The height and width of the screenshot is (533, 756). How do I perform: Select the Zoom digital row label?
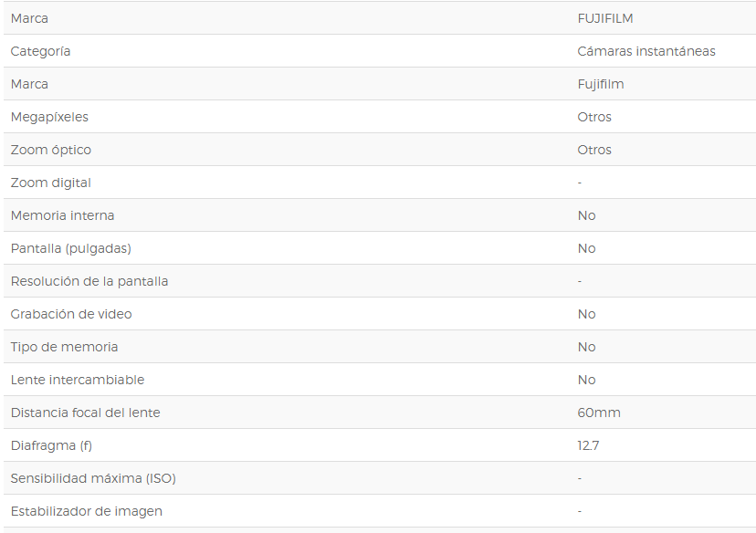pos(50,183)
